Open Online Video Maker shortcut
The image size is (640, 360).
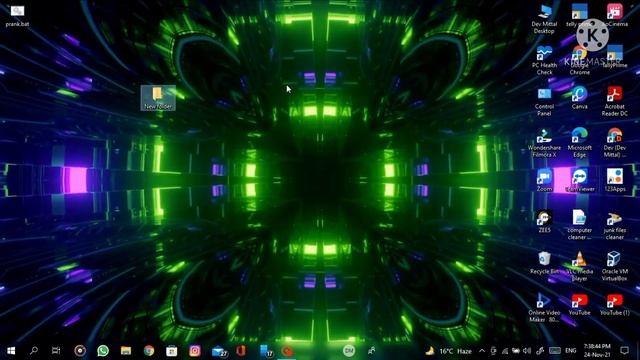(x=544, y=308)
